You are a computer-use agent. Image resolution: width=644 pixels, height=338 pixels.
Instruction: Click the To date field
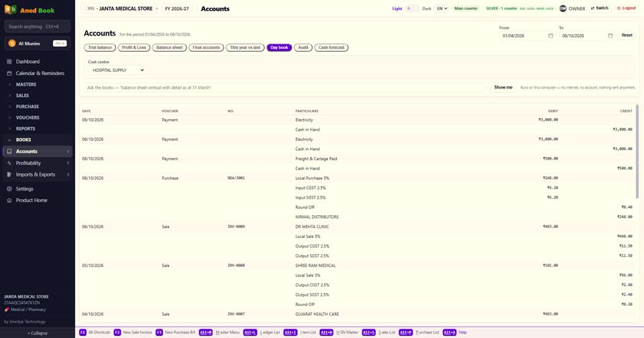tap(588, 36)
